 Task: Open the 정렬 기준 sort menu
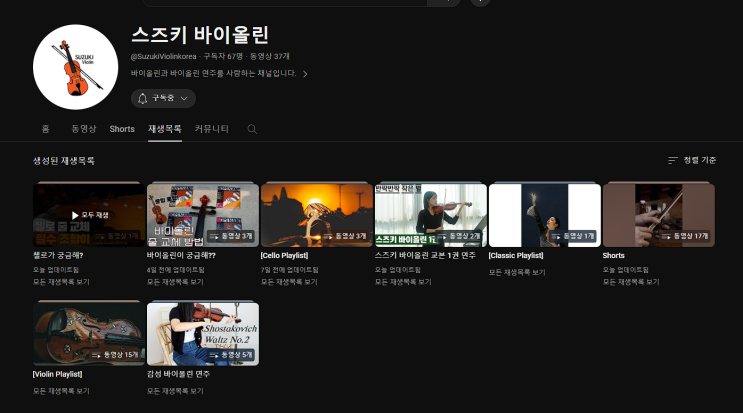(x=692, y=160)
